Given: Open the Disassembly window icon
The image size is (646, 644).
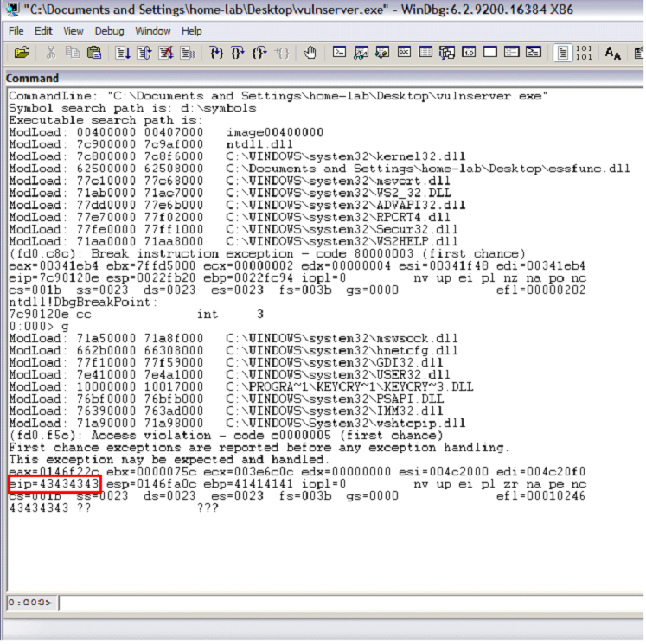Looking at the screenshot, I should pyautogui.click(x=468, y=54).
